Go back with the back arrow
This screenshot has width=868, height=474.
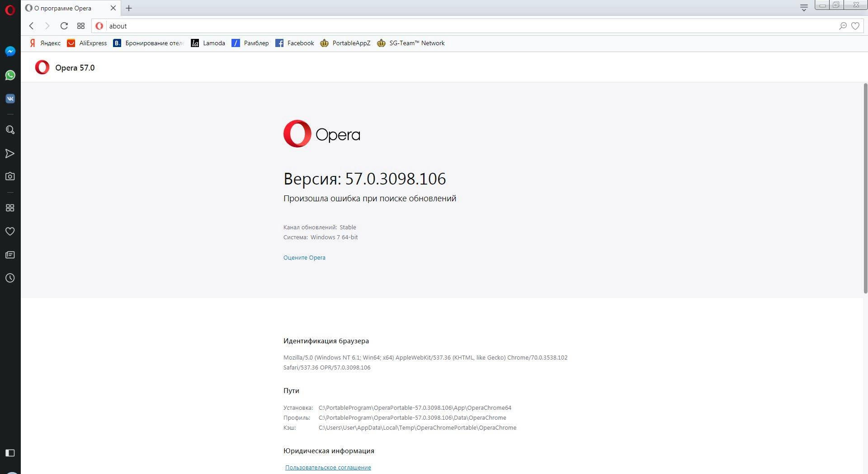(x=31, y=26)
